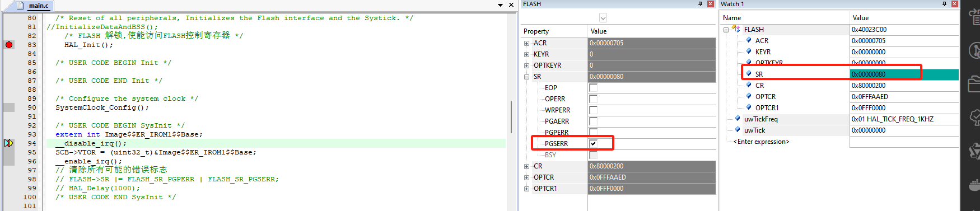Click the uwTickFreq variable icon

click(x=738, y=119)
